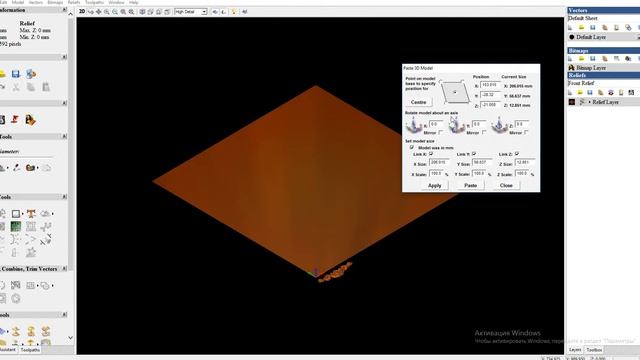Switch to the Toolpaths tab at bottom left
The width and height of the screenshot is (640, 360).
(x=30, y=350)
